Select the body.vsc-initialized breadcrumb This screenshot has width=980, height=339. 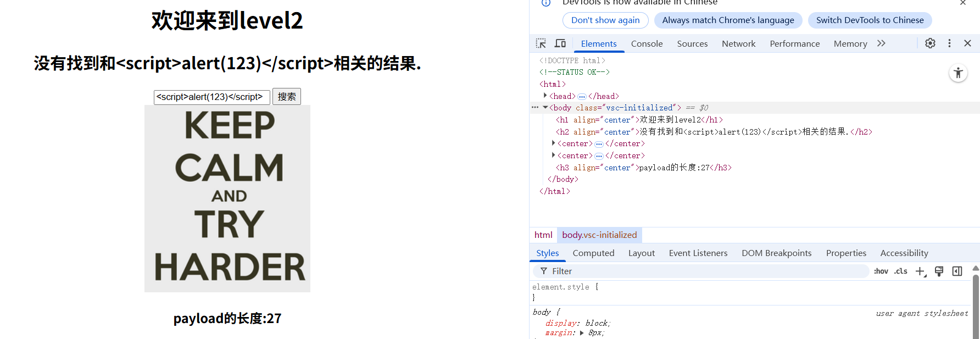[x=599, y=235]
